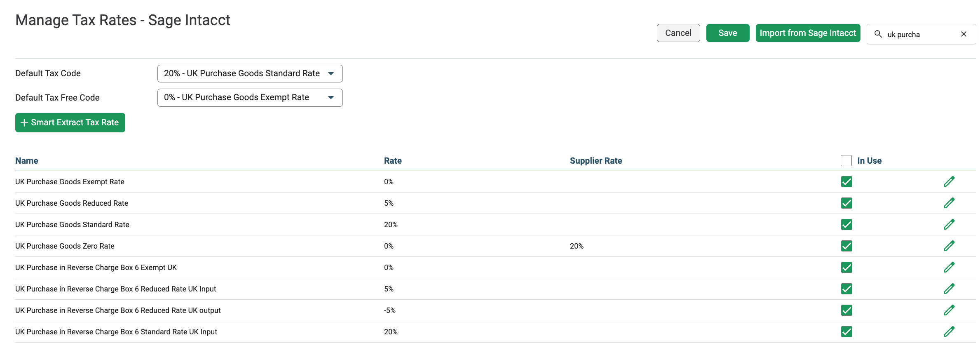The width and height of the screenshot is (980, 343).
Task: Focus the search field containing 'uk purcha'
Action: click(x=921, y=34)
